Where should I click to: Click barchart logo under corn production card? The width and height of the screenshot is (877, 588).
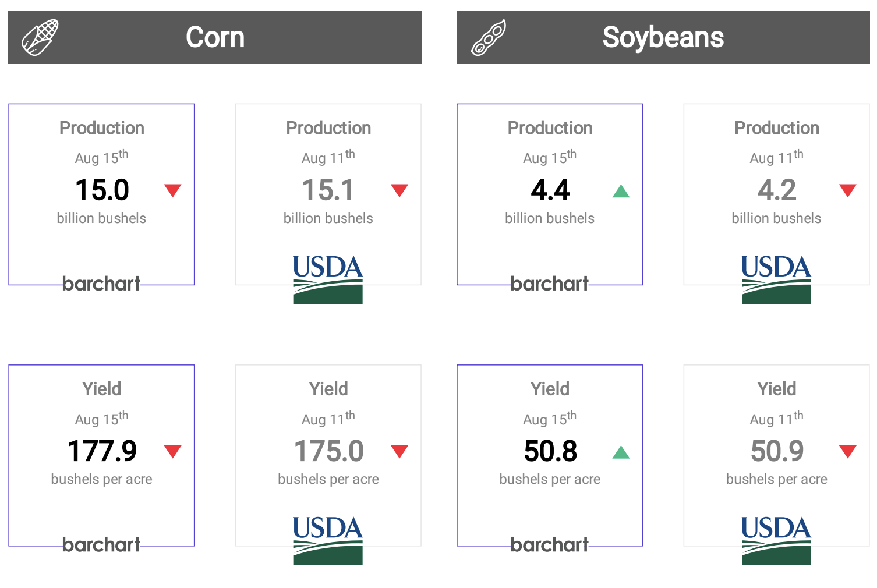(101, 284)
